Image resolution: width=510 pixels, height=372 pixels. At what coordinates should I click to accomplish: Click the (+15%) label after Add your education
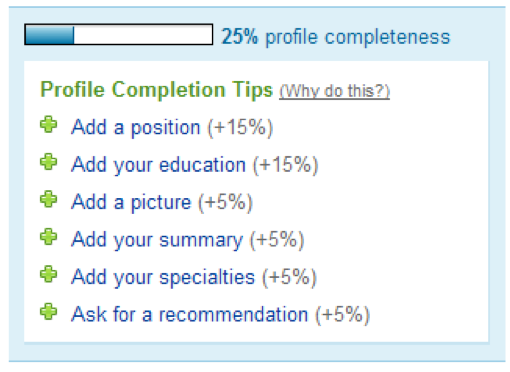(286, 165)
